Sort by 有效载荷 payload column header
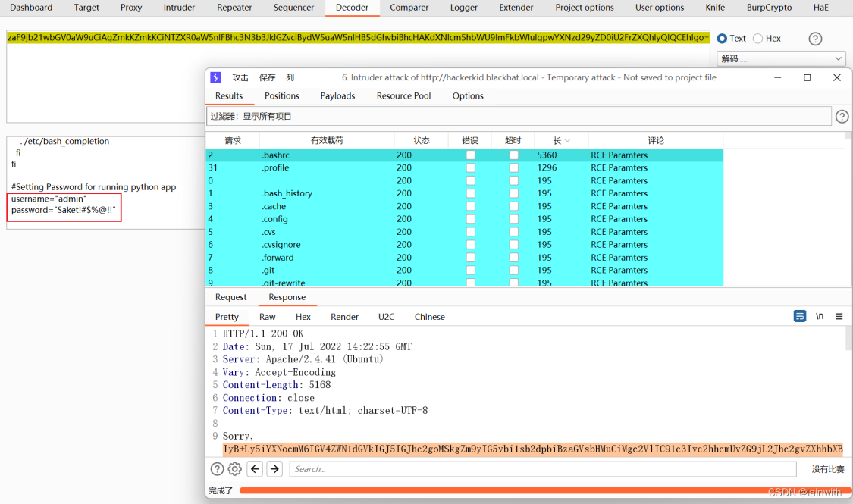The image size is (853, 504). 326,140
